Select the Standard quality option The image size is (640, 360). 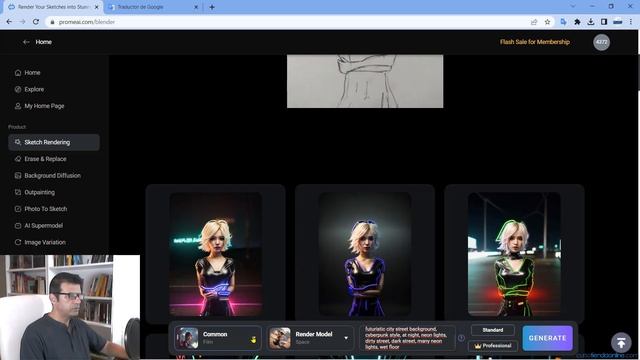(493, 330)
